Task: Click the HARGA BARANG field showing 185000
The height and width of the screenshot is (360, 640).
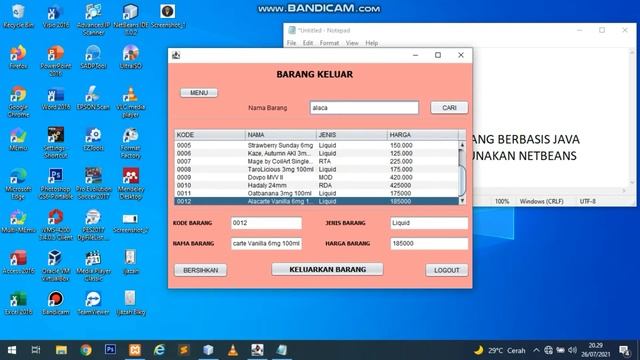Action: pos(429,243)
